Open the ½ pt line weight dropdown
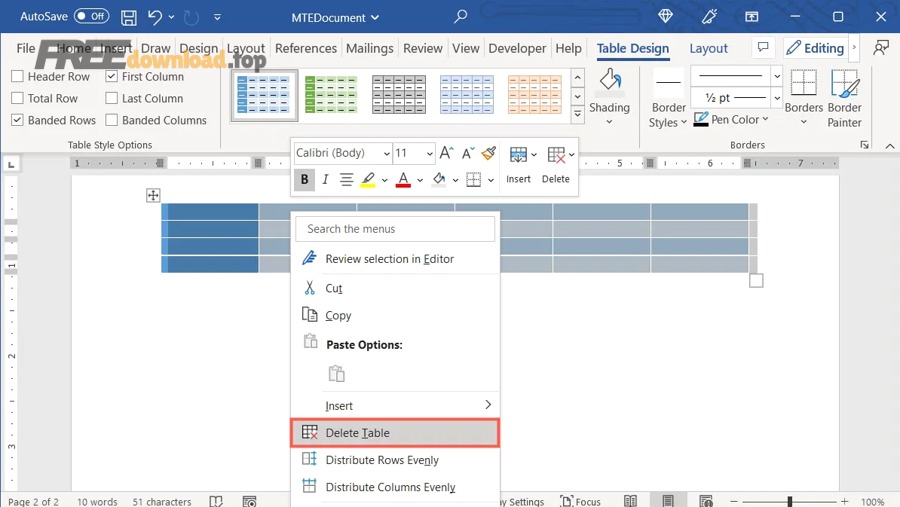This screenshot has width=900, height=507. point(777,98)
